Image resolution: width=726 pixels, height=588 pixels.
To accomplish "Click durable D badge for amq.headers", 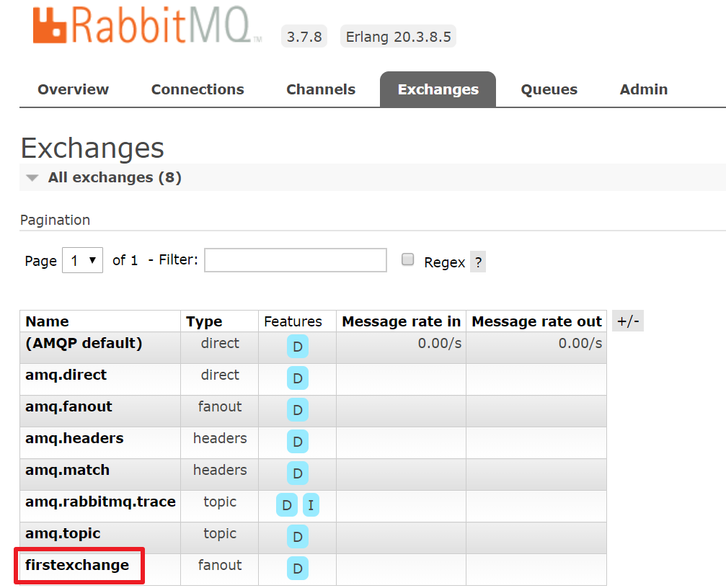I will [298, 442].
